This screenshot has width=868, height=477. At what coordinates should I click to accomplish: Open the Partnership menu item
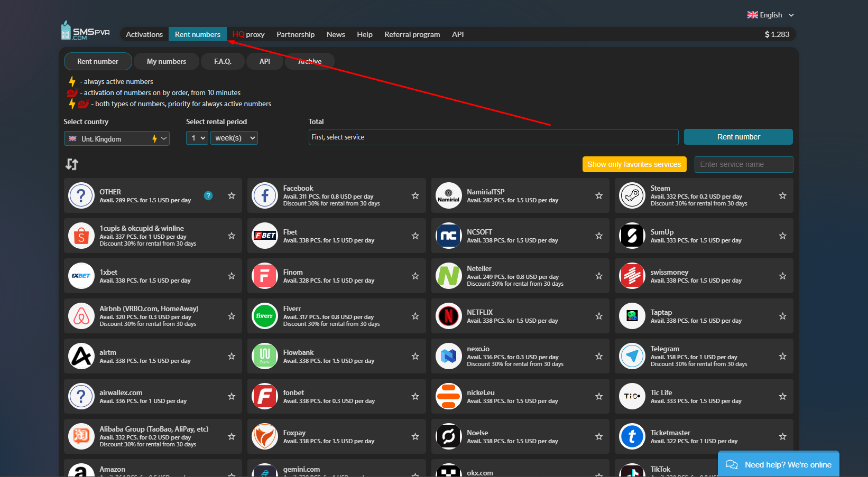pos(296,34)
